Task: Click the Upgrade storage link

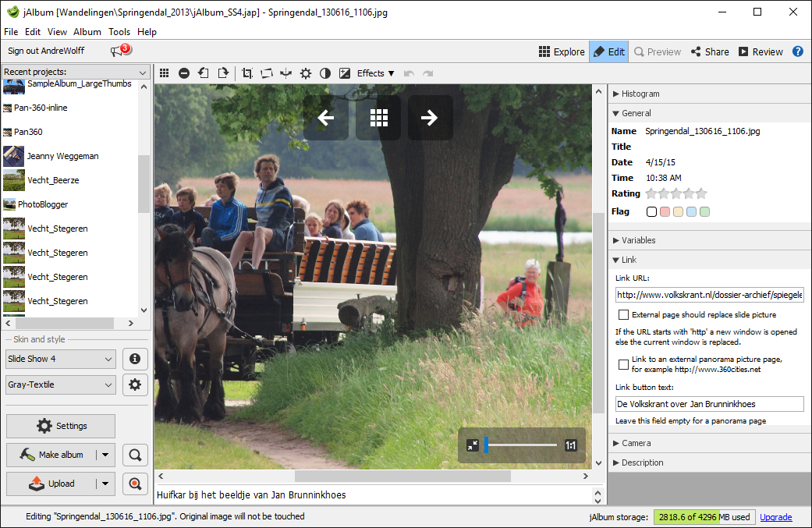Action: pyautogui.click(x=775, y=517)
